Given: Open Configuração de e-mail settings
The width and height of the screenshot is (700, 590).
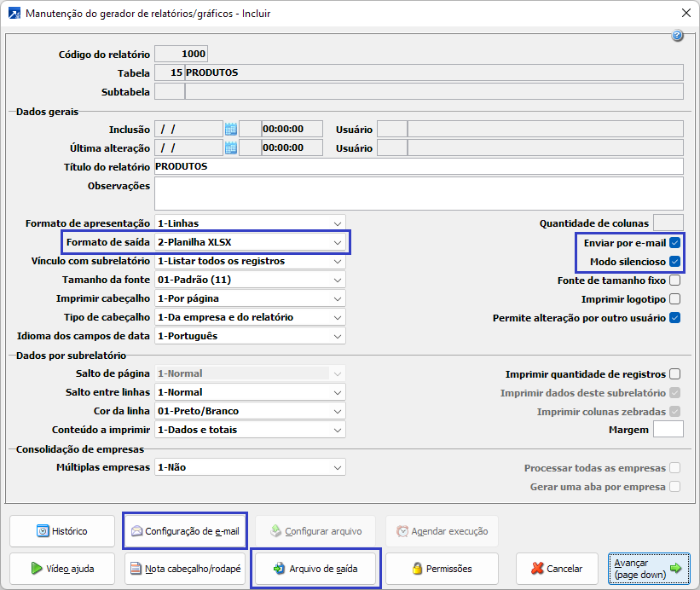Looking at the screenshot, I should click(184, 531).
